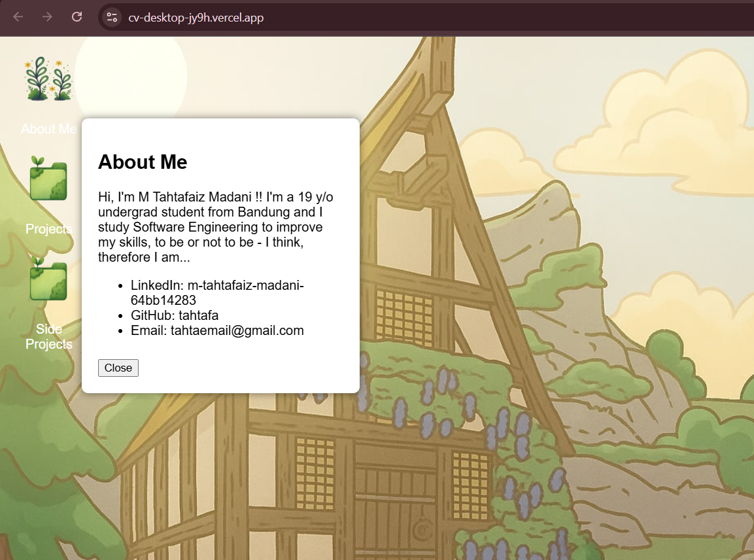Focus the address bar URL field
The image size is (754, 560).
tap(426, 17)
